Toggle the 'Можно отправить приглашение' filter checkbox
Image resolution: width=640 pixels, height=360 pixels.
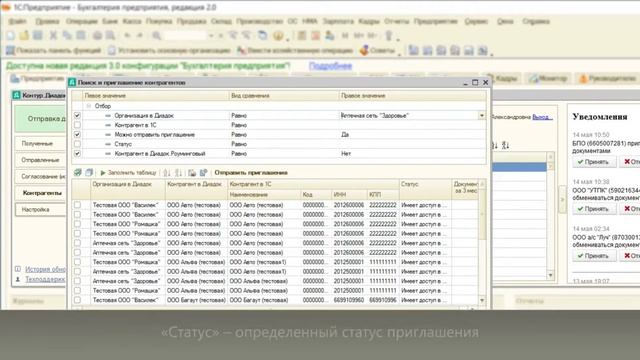77,134
